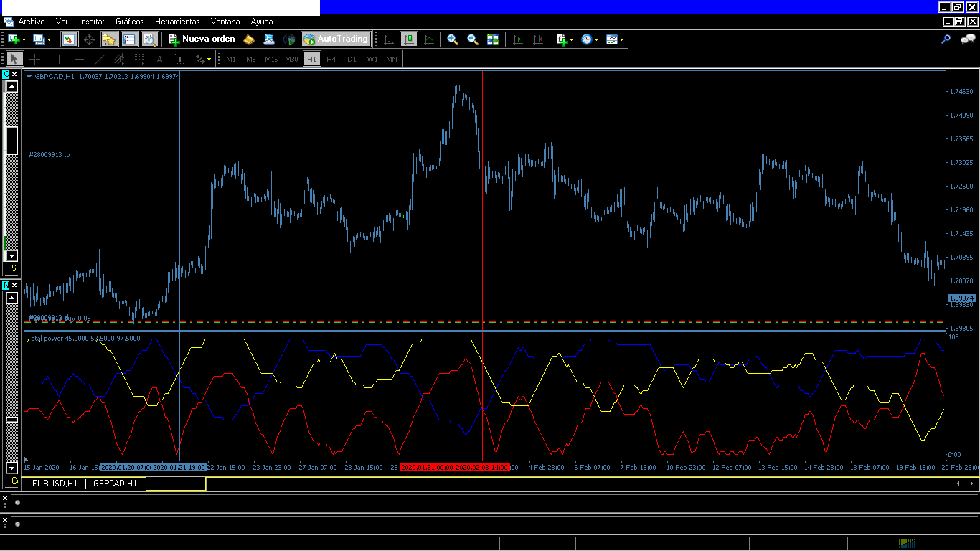Select the Fibonacci retracement tool
980x551 pixels.
point(140,59)
